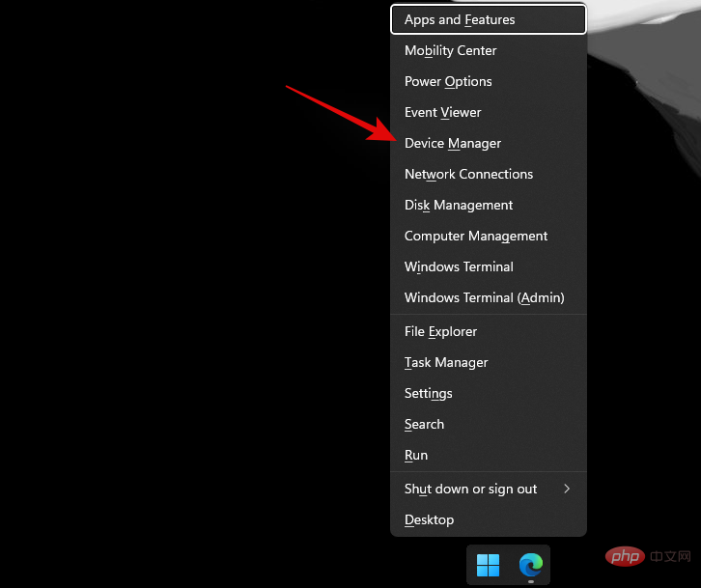Launch File Explorer from the menu
701x588 pixels.
(x=489, y=331)
